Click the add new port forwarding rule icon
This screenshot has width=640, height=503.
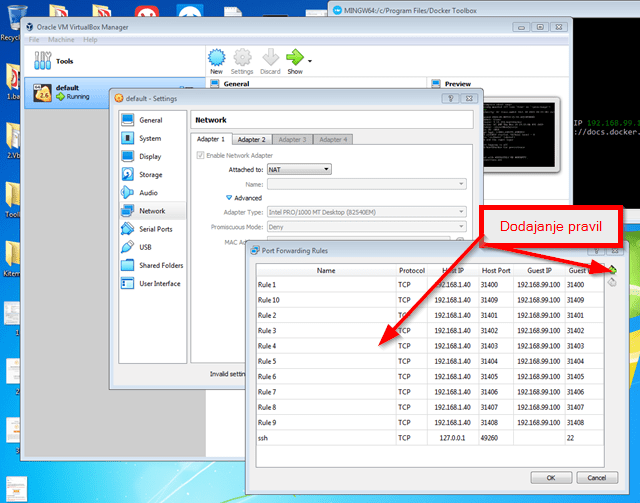point(612,269)
